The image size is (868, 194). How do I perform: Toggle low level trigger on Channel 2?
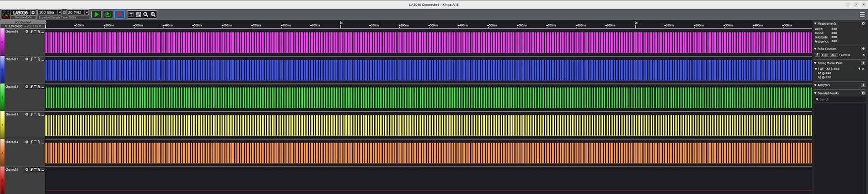coord(43,87)
